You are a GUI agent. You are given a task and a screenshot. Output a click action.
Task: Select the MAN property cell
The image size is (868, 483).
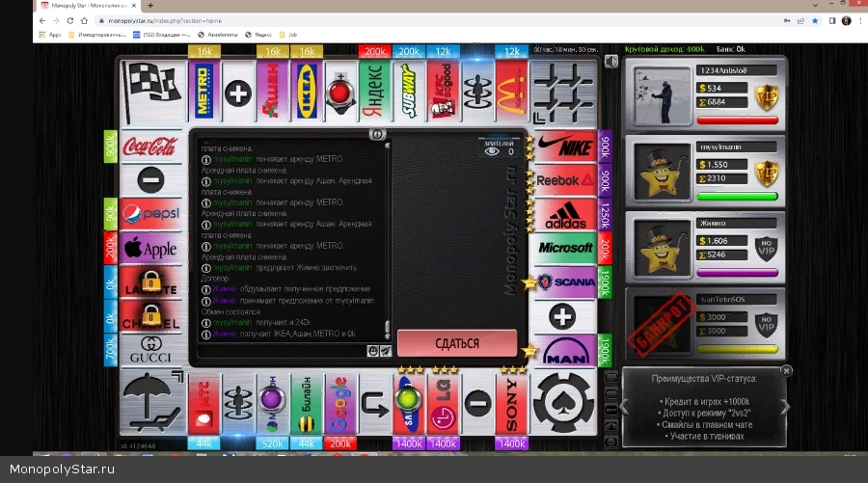pos(564,351)
